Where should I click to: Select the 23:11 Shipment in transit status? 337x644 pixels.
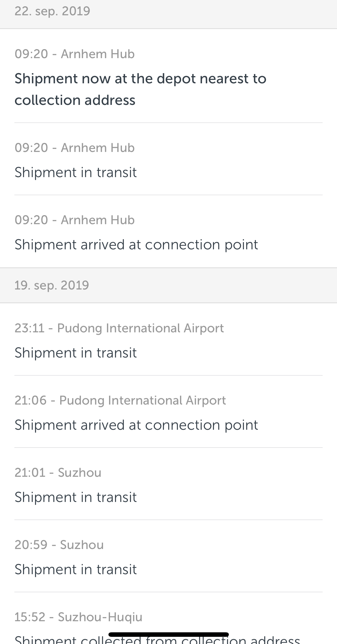point(75,353)
